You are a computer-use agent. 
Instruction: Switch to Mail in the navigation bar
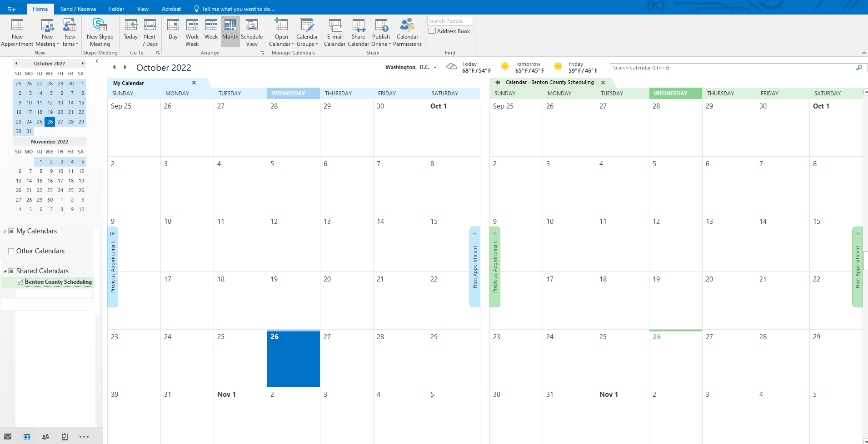click(x=8, y=437)
